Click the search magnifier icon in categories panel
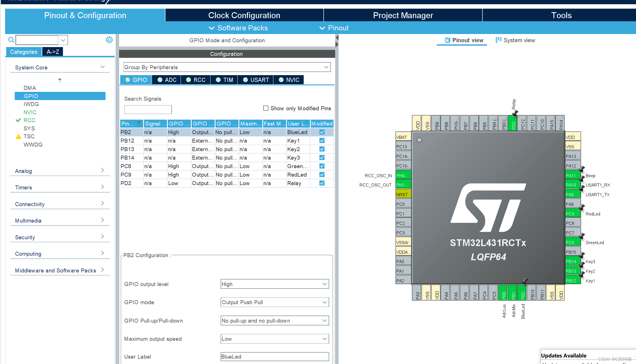 click(11, 40)
